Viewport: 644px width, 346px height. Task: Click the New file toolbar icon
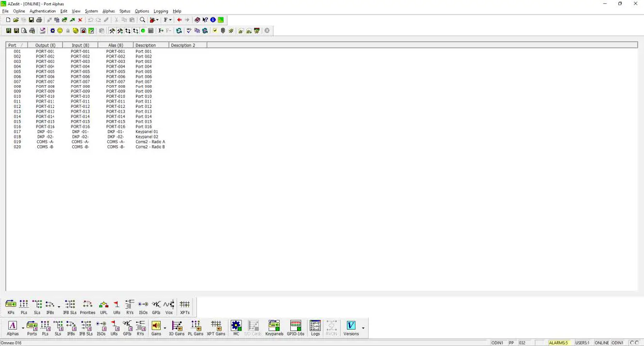(x=8, y=20)
